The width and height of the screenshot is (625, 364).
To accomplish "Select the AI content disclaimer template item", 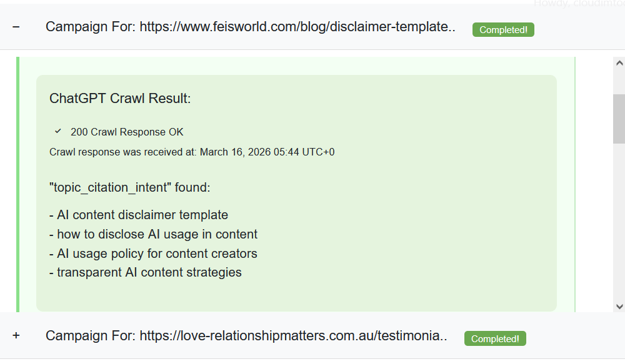I will click(139, 215).
